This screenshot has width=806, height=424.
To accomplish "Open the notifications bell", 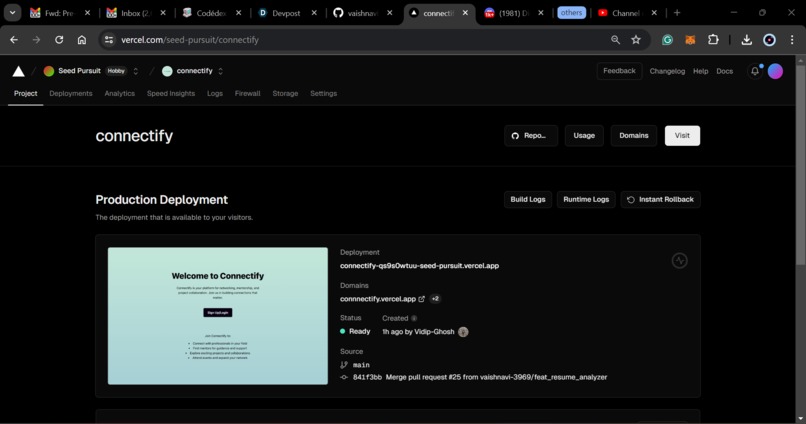I will [755, 71].
